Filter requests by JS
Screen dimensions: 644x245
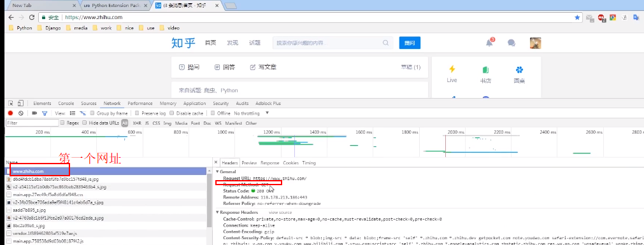pyautogui.click(x=147, y=123)
